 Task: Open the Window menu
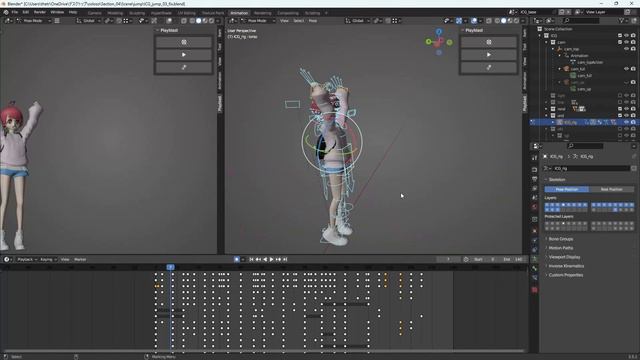pos(57,12)
